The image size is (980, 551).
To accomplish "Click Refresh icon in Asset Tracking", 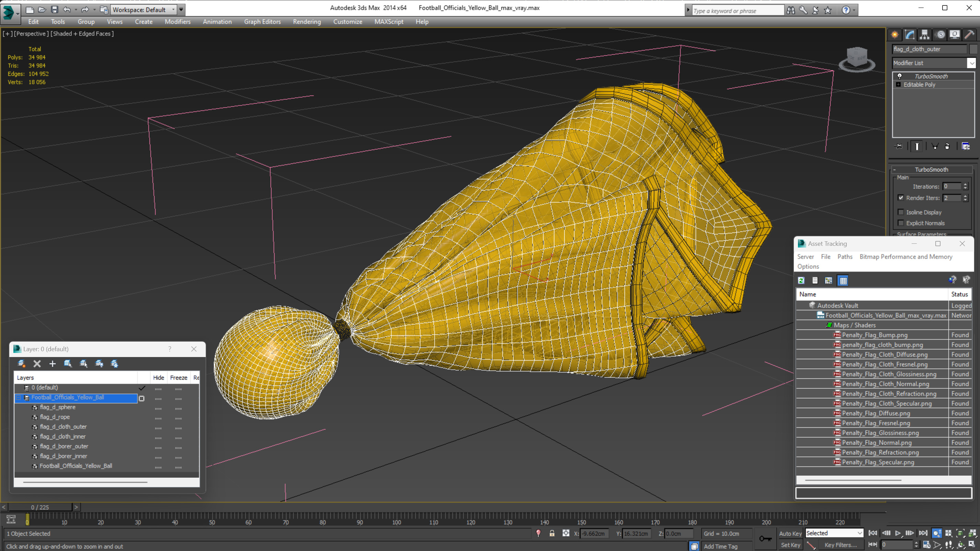I will pyautogui.click(x=801, y=280).
